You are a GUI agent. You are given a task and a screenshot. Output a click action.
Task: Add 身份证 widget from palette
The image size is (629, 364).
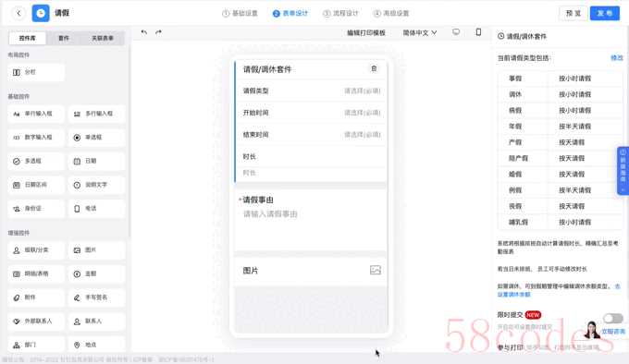click(x=36, y=209)
